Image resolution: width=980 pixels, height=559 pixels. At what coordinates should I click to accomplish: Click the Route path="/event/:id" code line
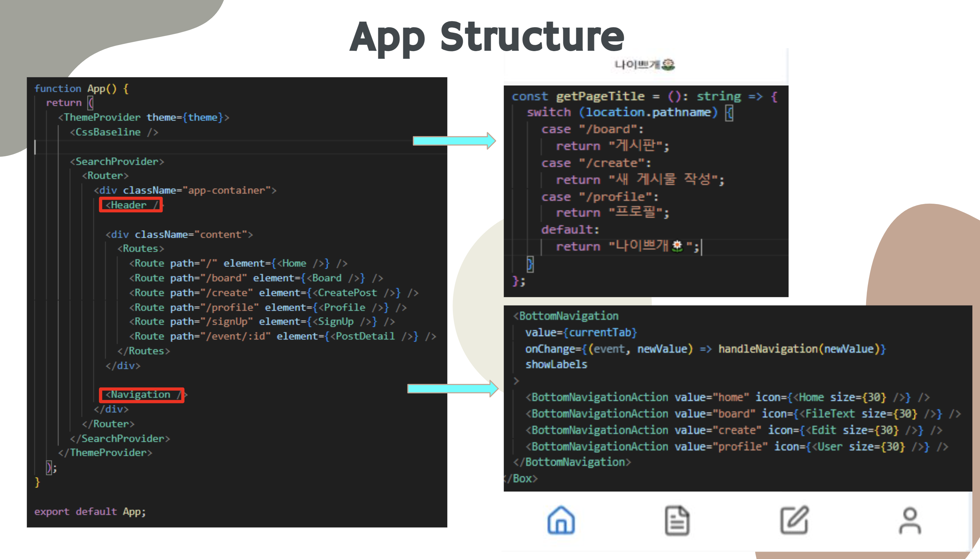pos(282,336)
